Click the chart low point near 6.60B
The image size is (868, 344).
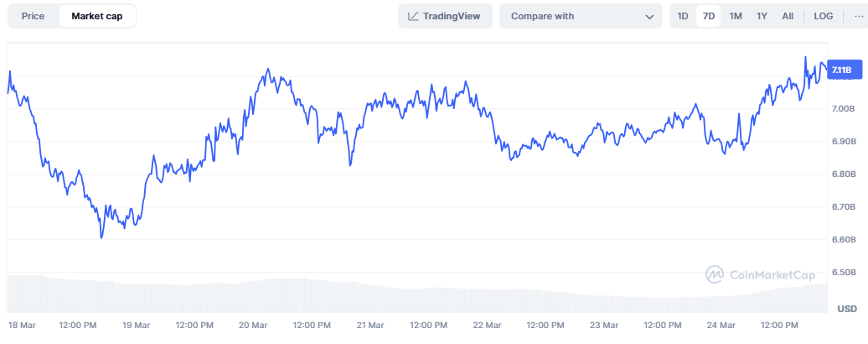pos(101,238)
